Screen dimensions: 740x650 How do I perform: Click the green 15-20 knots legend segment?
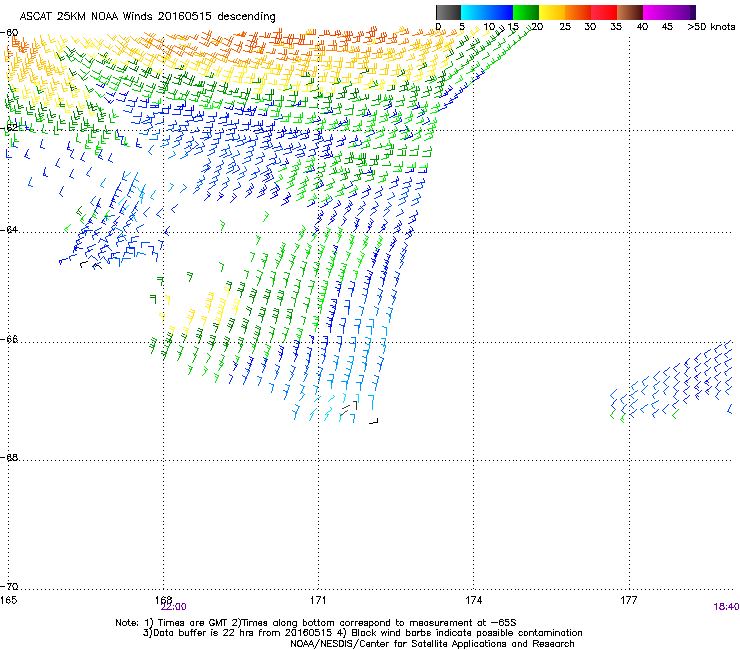[x=526, y=12]
